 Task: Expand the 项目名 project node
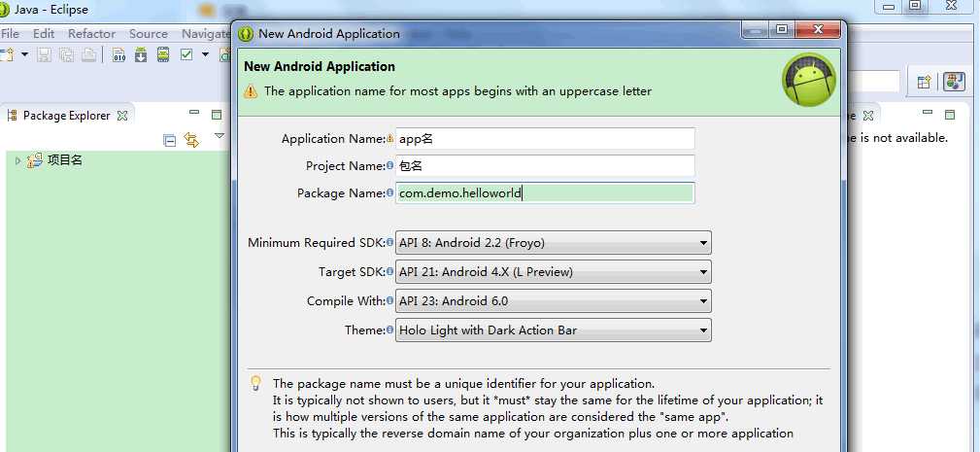[x=17, y=160]
